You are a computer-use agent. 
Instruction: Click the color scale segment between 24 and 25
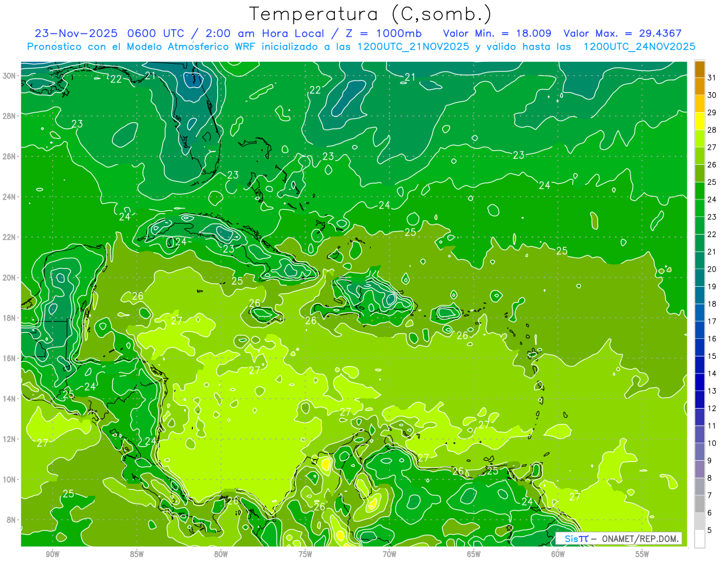click(699, 190)
